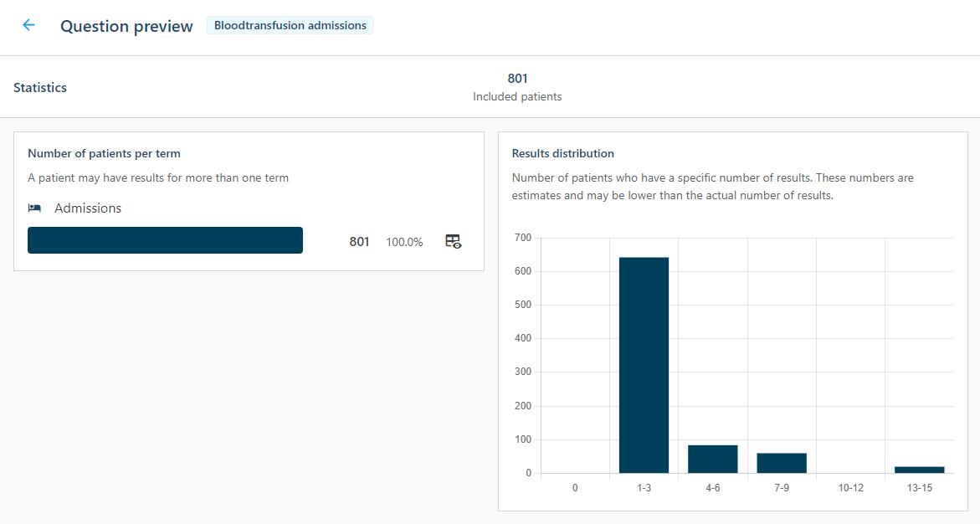
Task: Click the Number of patients per term heading
Action: (104, 154)
